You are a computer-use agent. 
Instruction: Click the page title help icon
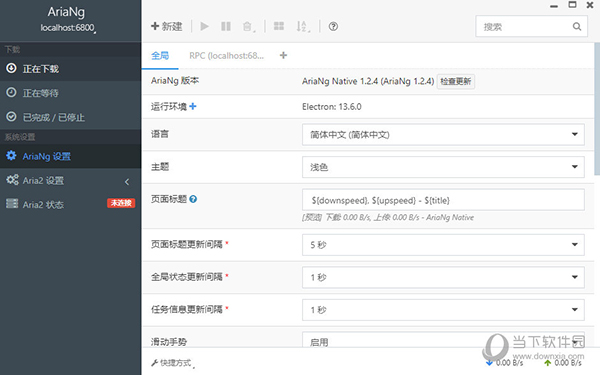[193, 199]
